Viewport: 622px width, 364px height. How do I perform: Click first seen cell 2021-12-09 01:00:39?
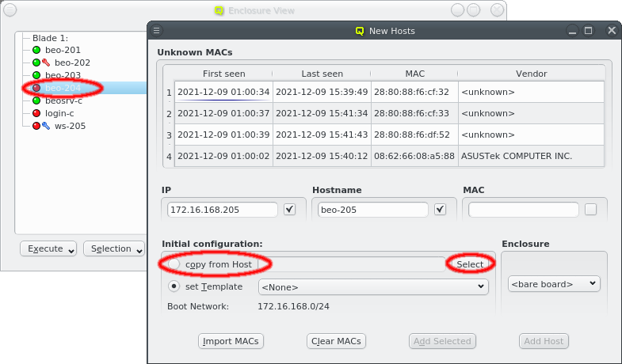point(223,135)
